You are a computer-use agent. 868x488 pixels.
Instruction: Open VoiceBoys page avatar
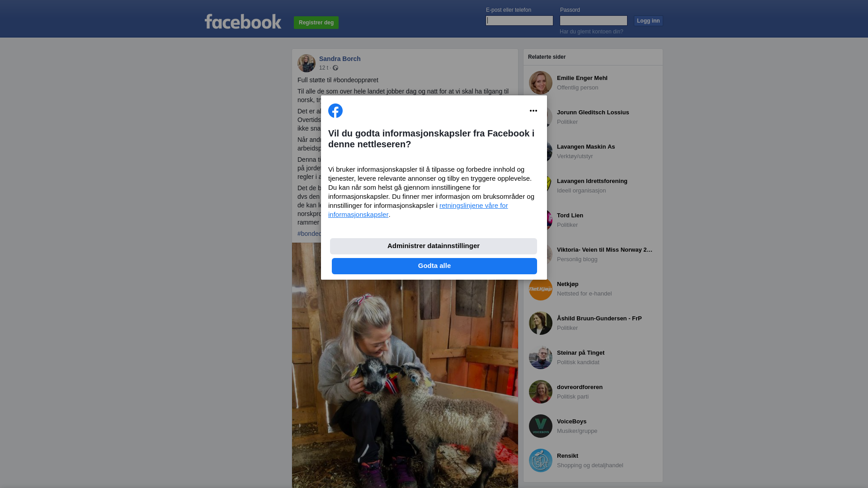pos(541,426)
